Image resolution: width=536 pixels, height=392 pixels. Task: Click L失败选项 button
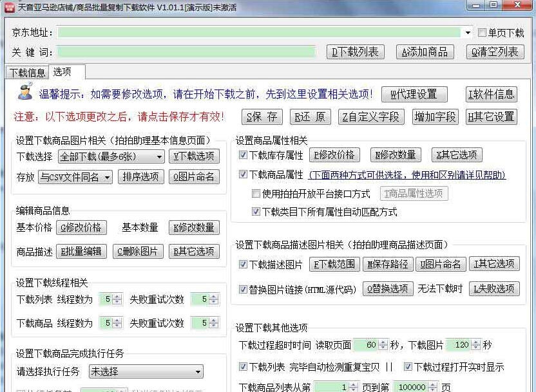pos(494,289)
